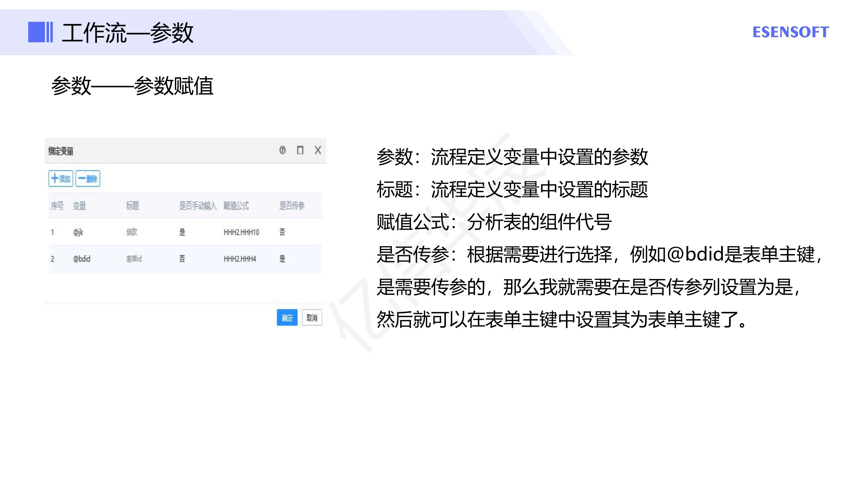Click the ESENSOFT logo
This screenshot has height=488, width=868.
791,32
